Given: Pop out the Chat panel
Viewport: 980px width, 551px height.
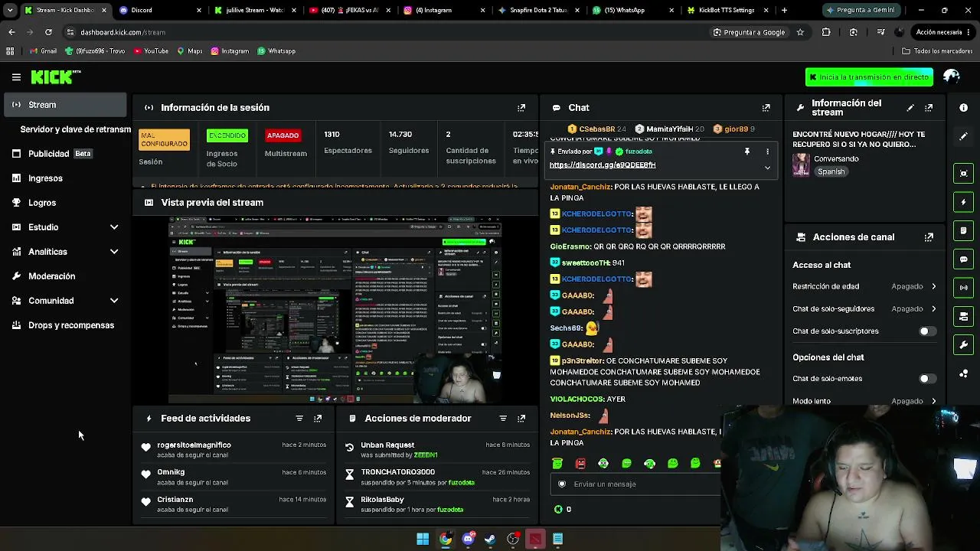Looking at the screenshot, I should tap(766, 108).
